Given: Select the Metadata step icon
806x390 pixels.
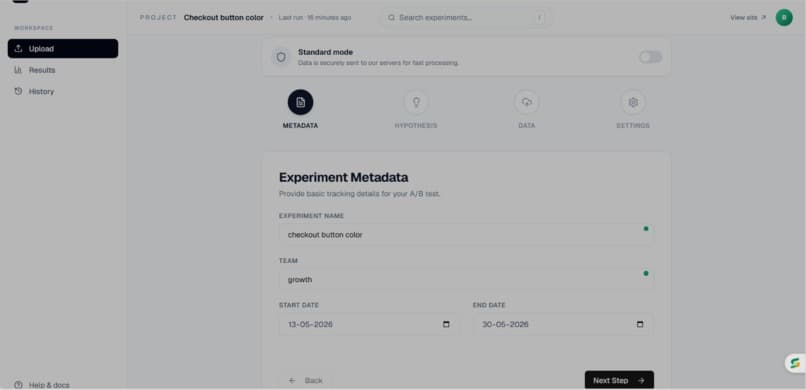Looking at the screenshot, I should point(300,102).
